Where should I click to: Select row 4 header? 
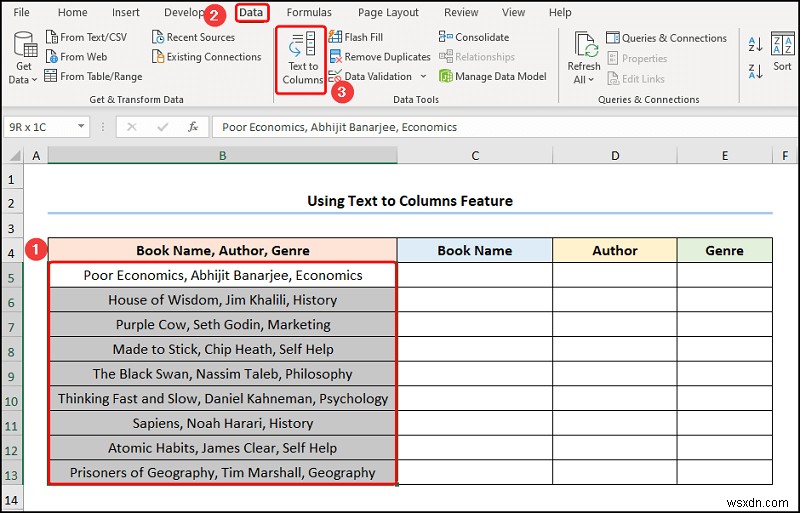[12, 252]
